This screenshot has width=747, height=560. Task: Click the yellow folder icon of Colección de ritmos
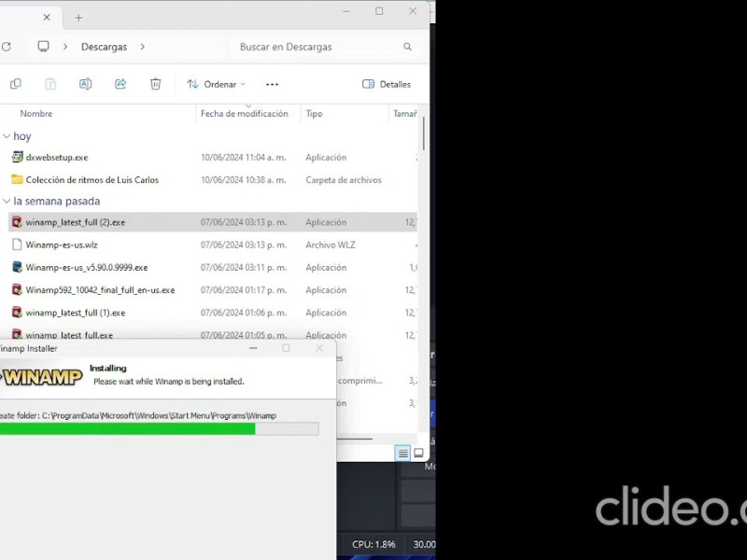click(17, 179)
